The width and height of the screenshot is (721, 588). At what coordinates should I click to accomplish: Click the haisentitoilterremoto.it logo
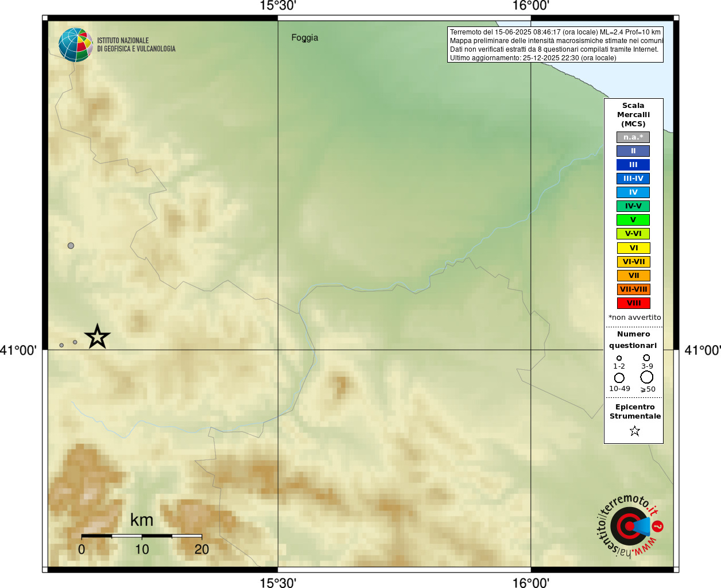click(630, 525)
